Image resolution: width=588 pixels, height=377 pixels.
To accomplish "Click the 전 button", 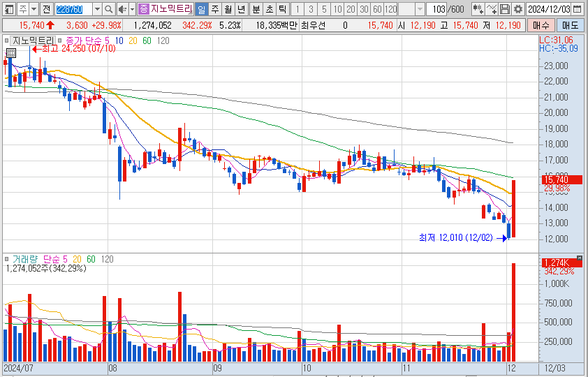I will pyautogui.click(x=46, y=8).
